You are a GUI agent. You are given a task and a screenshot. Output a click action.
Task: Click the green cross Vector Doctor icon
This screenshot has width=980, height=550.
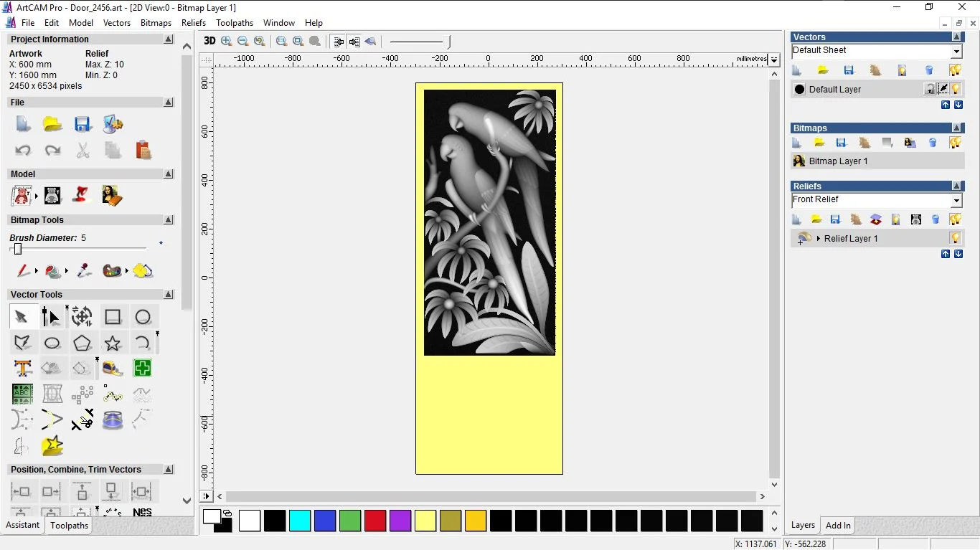click(x=142, y=369)
